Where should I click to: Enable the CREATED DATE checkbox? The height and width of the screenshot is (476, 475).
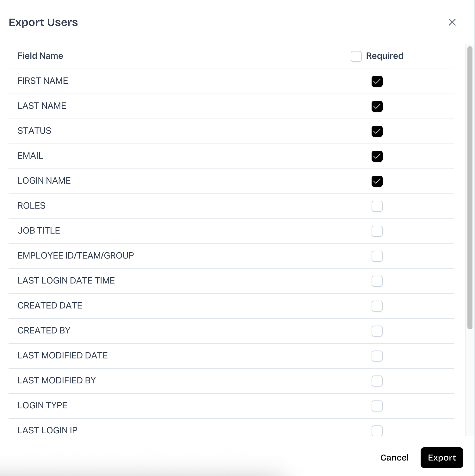(x=377, y=306)
